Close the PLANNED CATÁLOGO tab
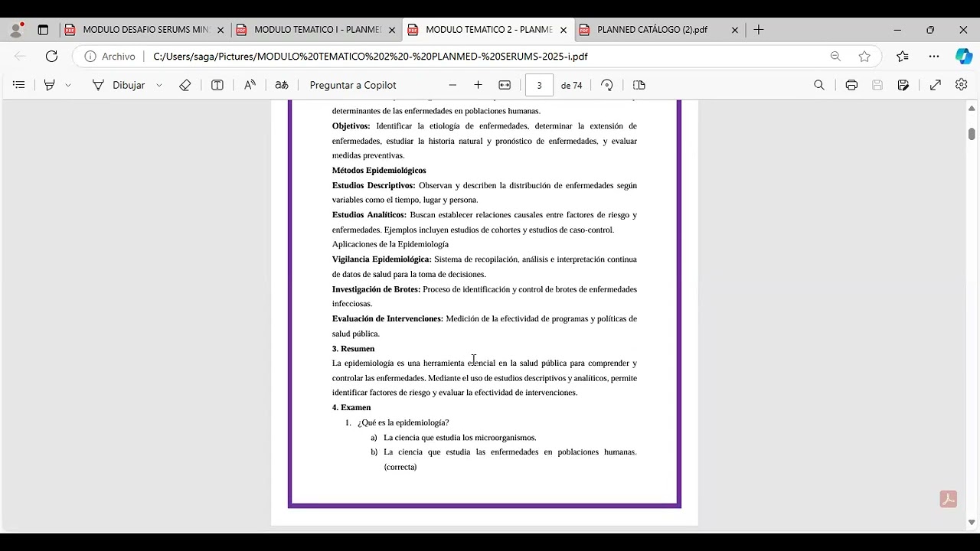Screen dimensions: 980x551 click(735, 30)
